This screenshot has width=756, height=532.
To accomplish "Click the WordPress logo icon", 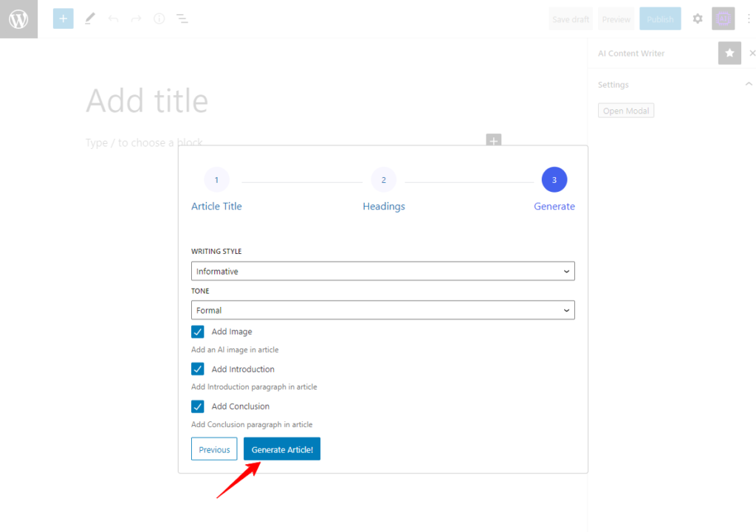I will click(18, 19).
